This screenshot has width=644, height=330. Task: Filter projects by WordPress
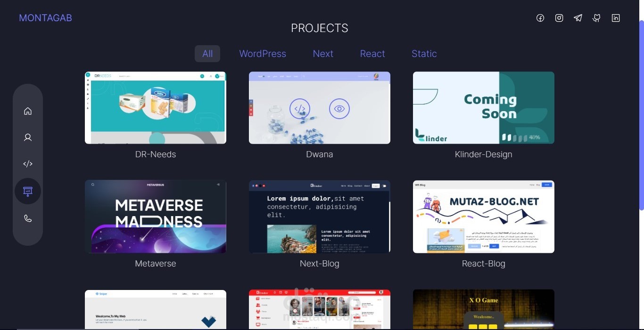pos(263,54)
